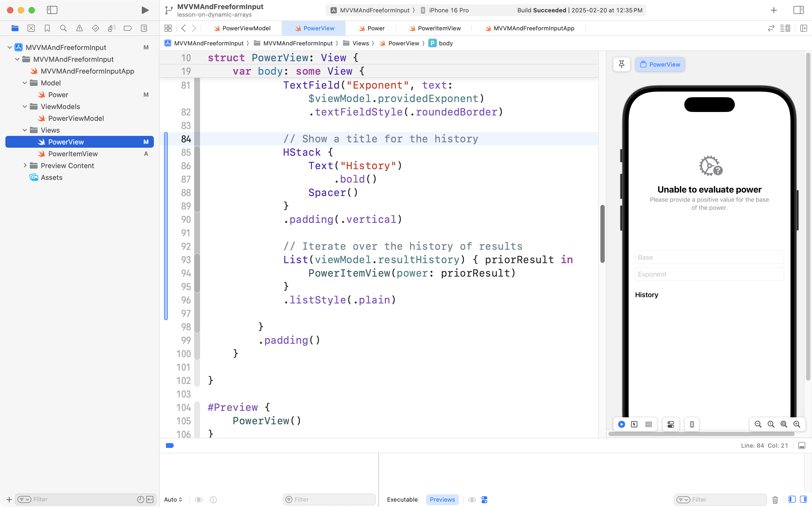
Task: Click the Run (play) button in toolbar
Action: click(x=145, y=10)
